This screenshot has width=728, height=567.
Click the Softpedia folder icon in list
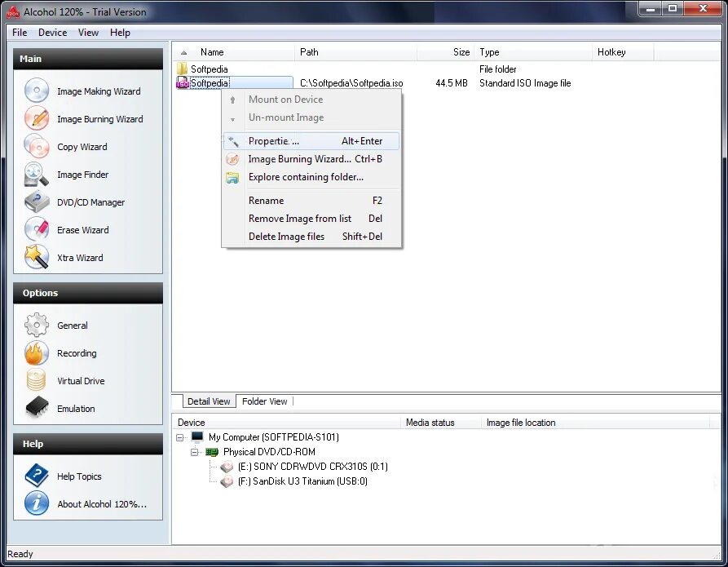(x=182, y=69)
